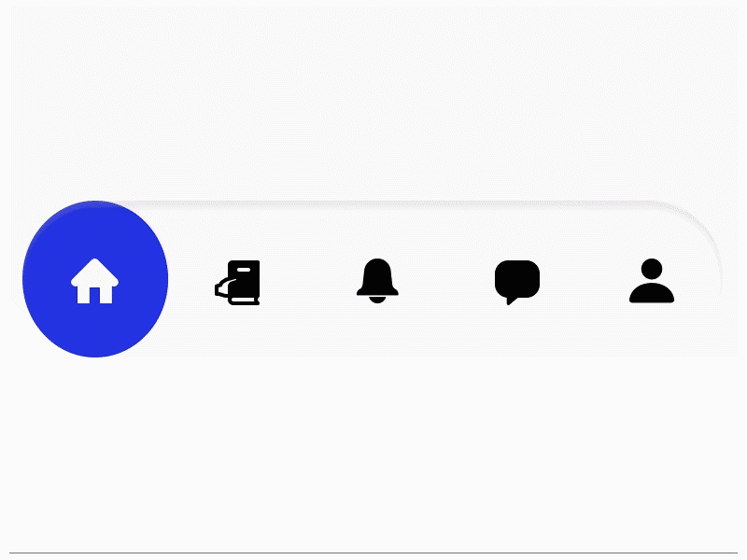
Task: Go to the Profile tab
Action: point(652,281)
